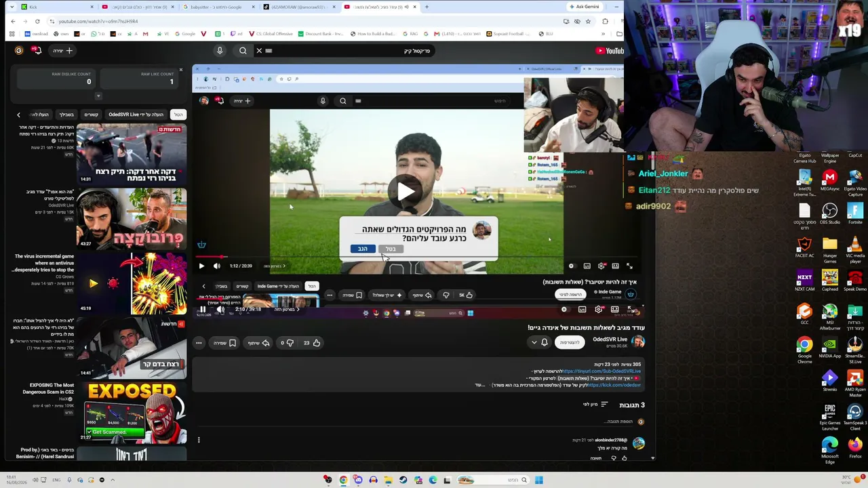868x488 pixels.
Task: Click the 'להצטרפות' join button
Action: point(569,343)
